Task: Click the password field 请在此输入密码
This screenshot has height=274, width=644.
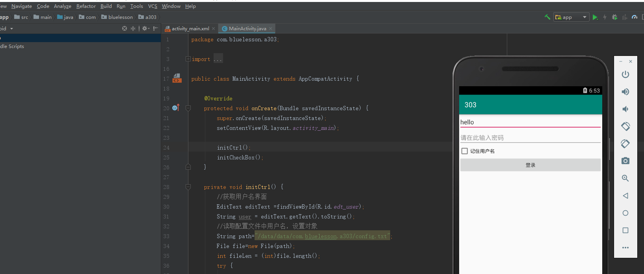Action: [530, 138]
